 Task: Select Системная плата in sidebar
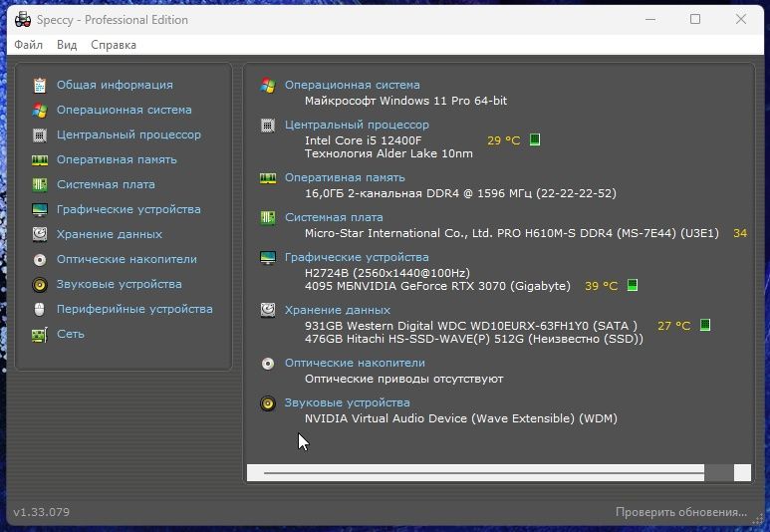pos(106,184)
